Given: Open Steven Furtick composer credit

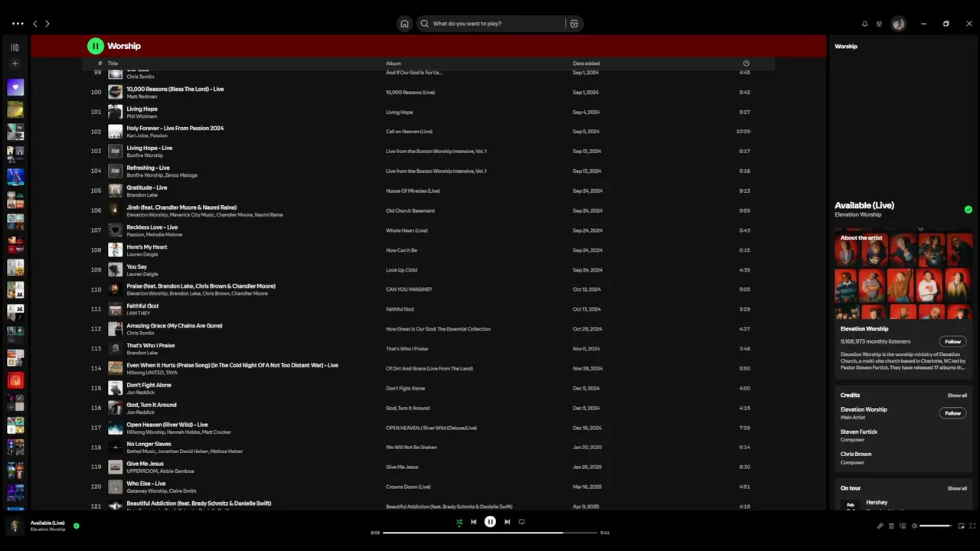Looking at the screenshot, I should click(x=859, y=432).
